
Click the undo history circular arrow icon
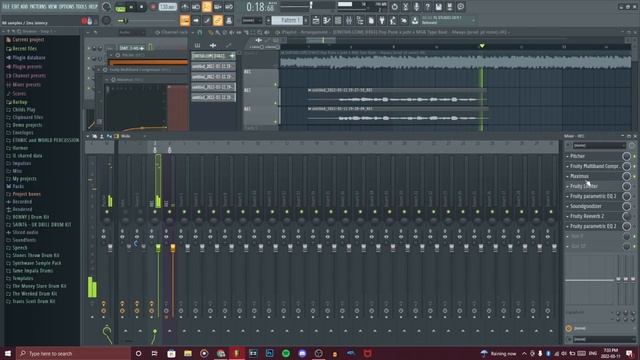pos(394,7)
